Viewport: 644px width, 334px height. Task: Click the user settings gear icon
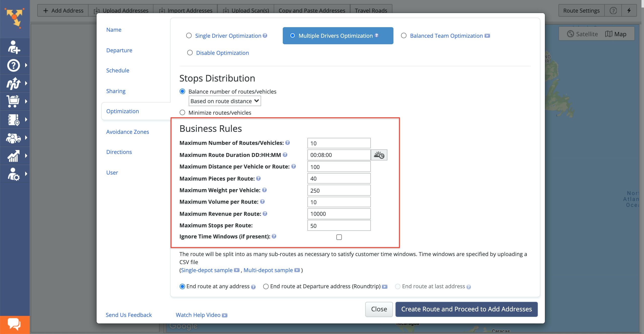coord(13,174)
